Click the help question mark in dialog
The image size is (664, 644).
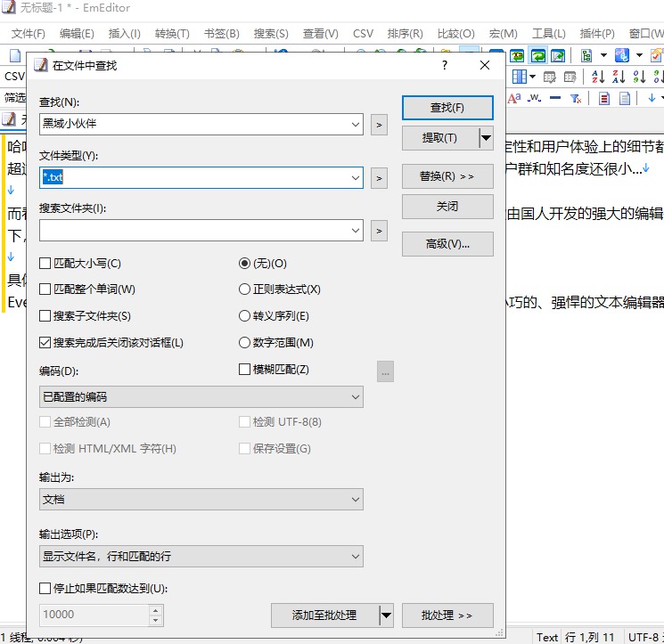pos(445,65)
